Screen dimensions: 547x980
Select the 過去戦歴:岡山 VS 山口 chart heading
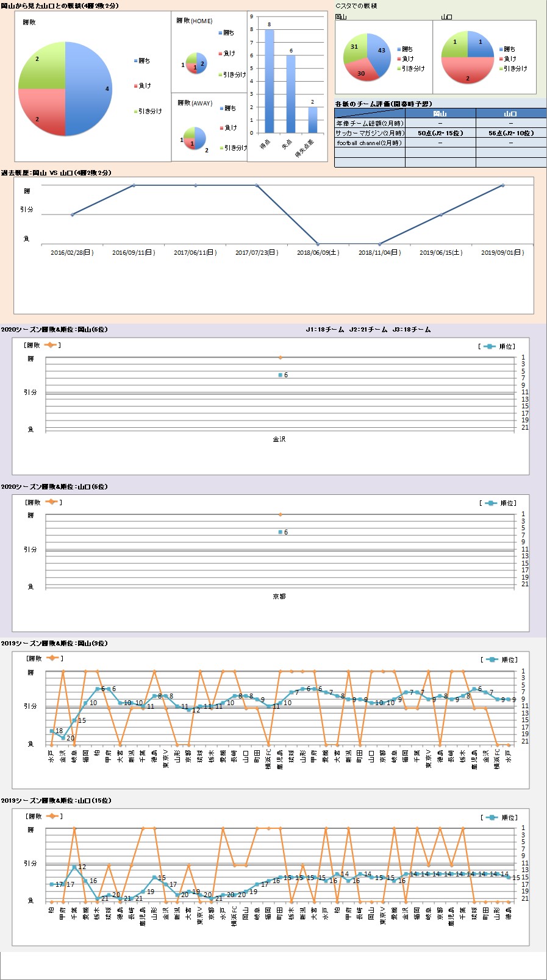(x=56, y=172)
